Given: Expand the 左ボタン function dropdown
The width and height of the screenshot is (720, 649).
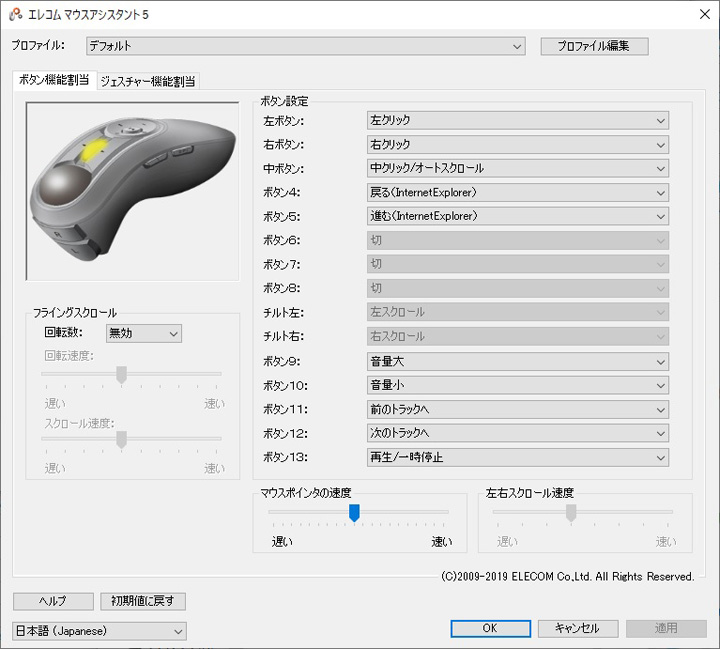Looking at the screenshot, I should [x=517, y=120].
